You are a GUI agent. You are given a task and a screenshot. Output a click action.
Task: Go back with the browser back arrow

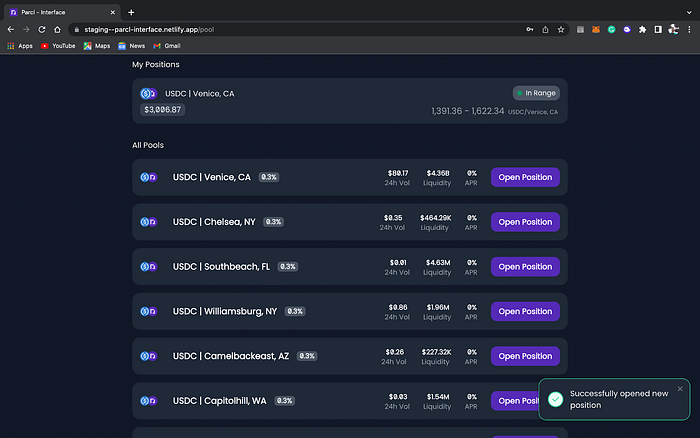click(11, 29)
